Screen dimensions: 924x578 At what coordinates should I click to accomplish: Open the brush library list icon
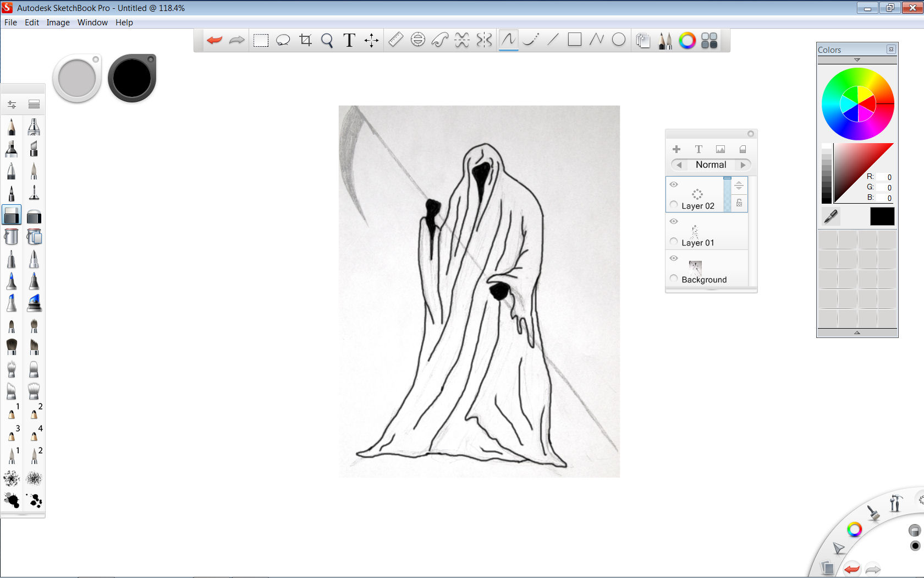coord(34,104)
